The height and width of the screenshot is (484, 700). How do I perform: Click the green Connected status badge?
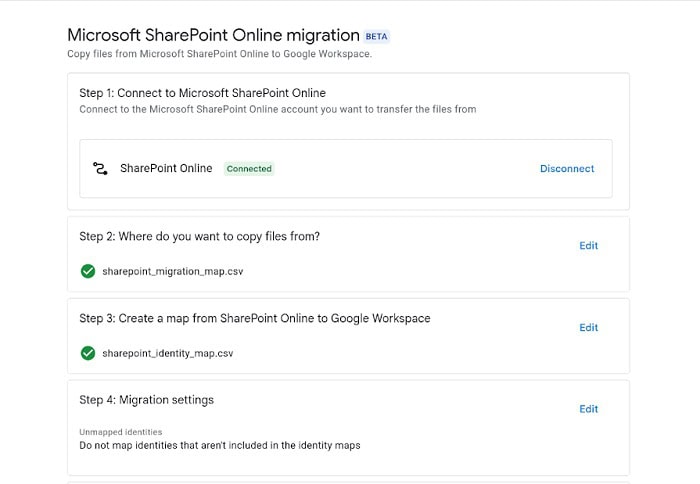click(249, 169)
